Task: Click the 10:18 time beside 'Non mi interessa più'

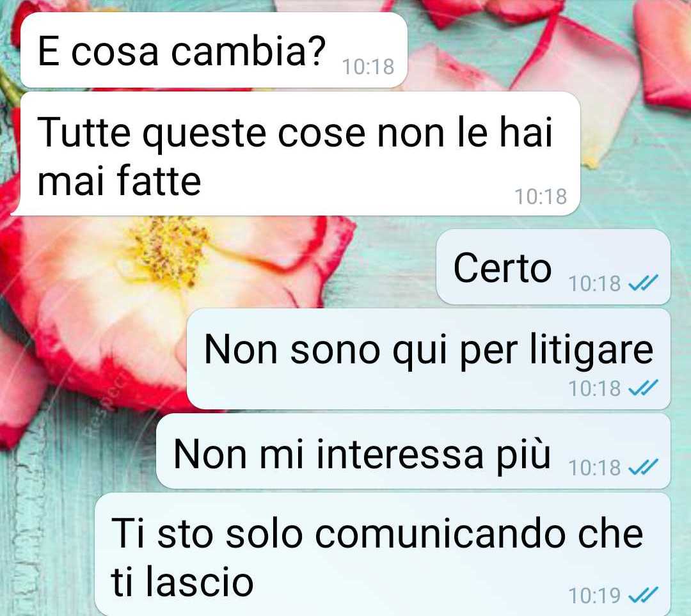Action: [x=594, y=468]
